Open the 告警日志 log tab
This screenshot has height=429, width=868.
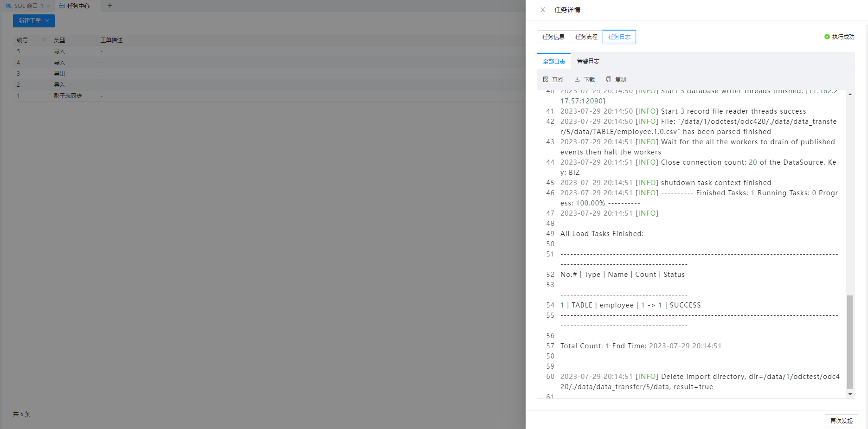pyautogui.click(x=588, y=61)
